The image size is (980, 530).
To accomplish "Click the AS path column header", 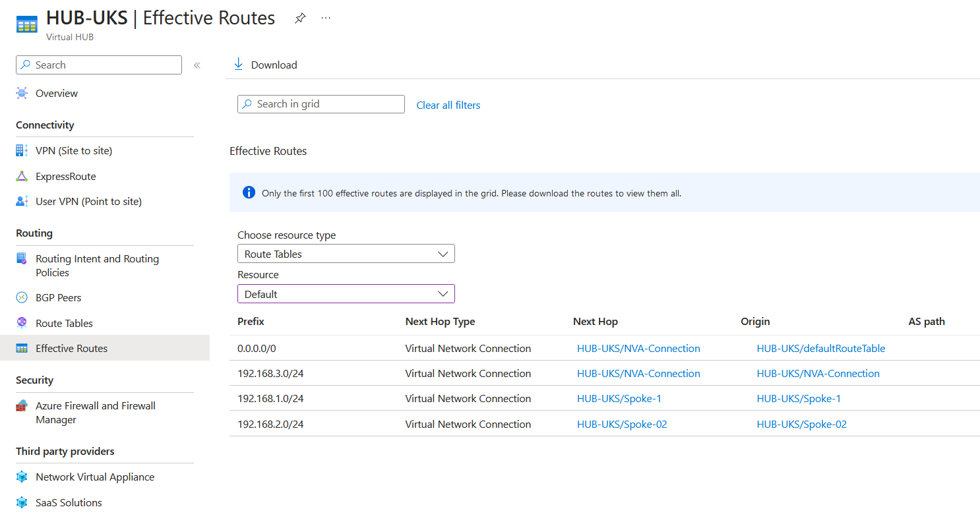I will pyautogui.click(x=927, y=322).
